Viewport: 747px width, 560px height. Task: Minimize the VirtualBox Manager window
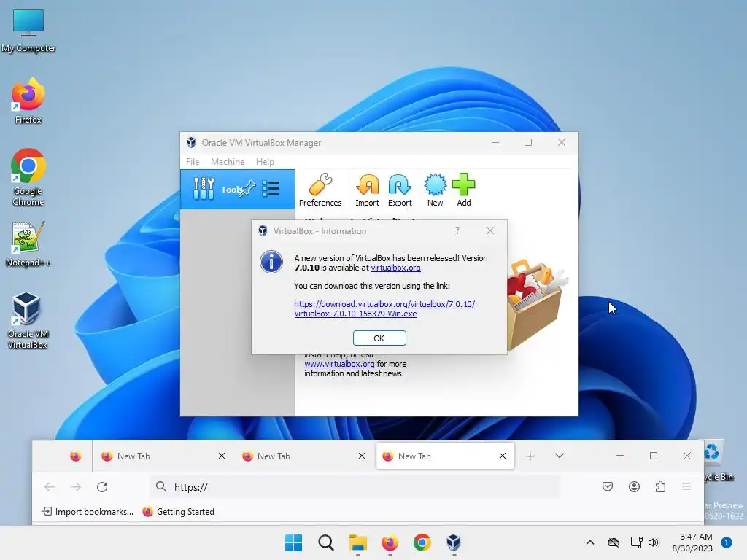click(495, 142)
